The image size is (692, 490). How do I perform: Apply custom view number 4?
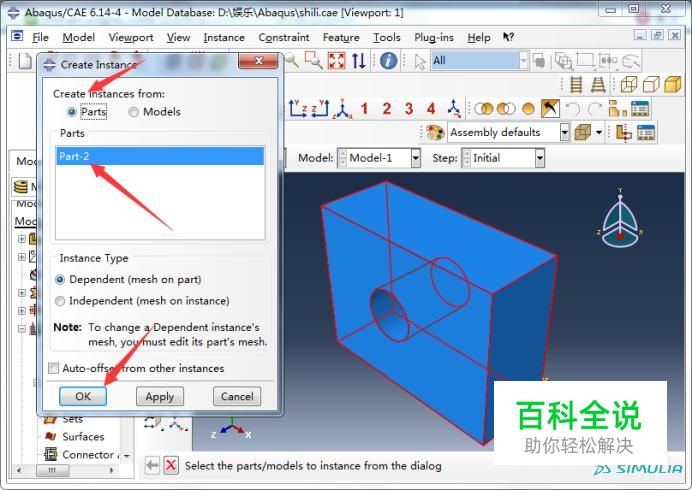431,109
